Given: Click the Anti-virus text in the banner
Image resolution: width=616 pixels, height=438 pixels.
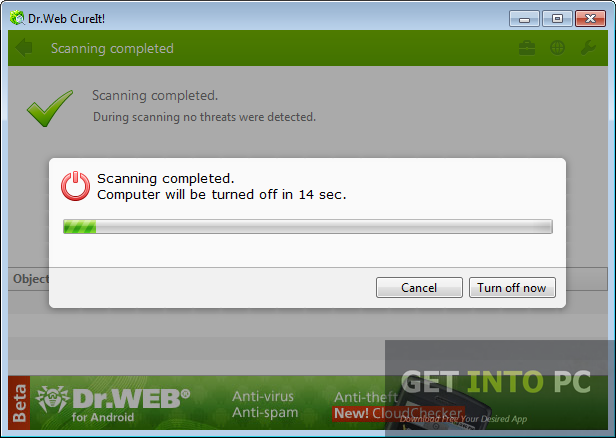Looking at the screenshot, I should pyautogui.click(x=263, y=396).
